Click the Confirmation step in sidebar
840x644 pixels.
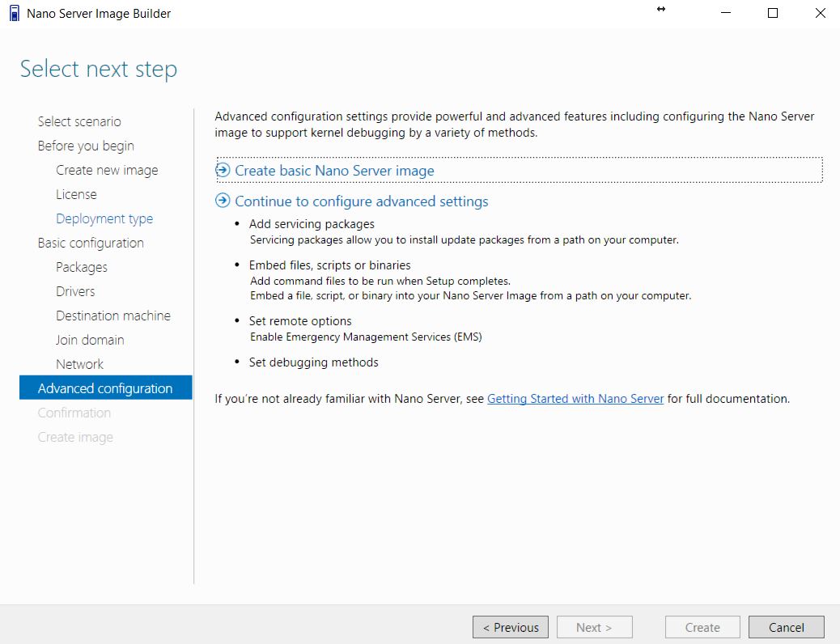click(x=74, y=413)
